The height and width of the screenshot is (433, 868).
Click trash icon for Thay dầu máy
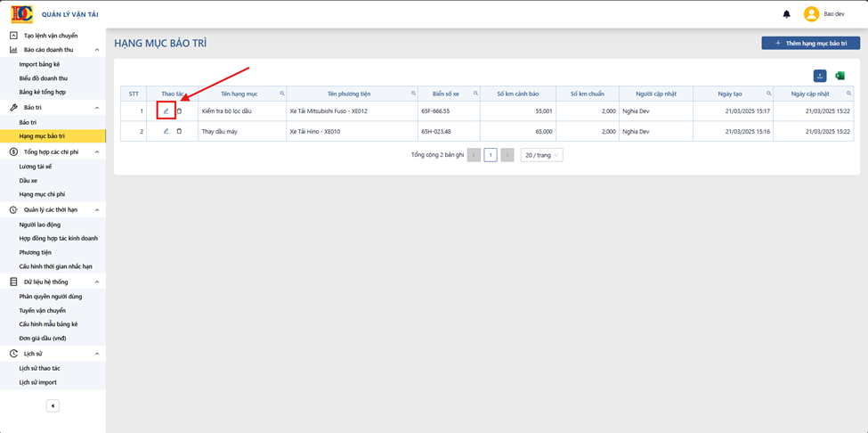(179, 131)
